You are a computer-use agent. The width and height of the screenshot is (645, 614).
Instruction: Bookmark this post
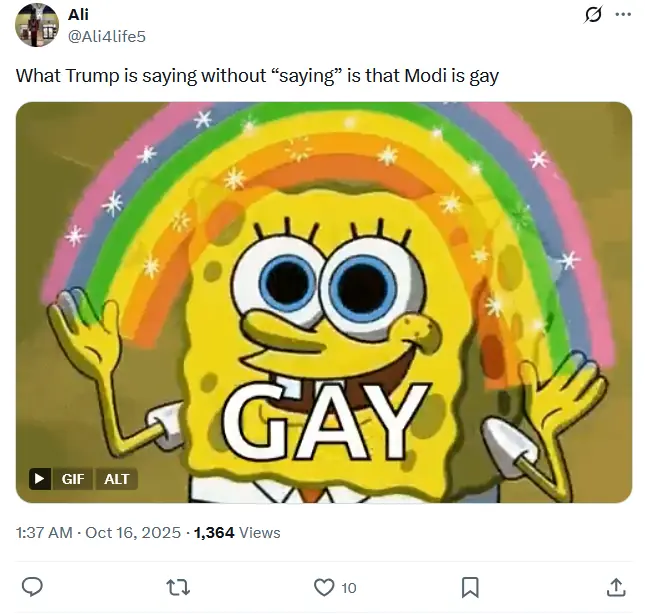pos(470,587)
